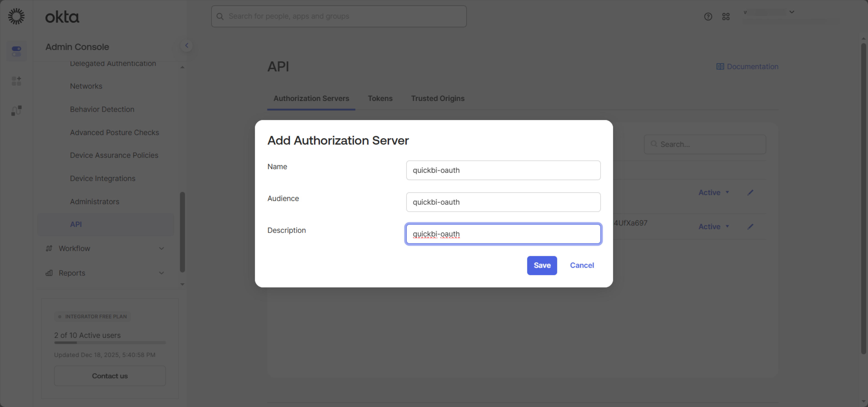Toggle the Admin Console switch icon in left rail
Image resolution: width=868 pixels, height=407 pixels.
click(16, 51)
